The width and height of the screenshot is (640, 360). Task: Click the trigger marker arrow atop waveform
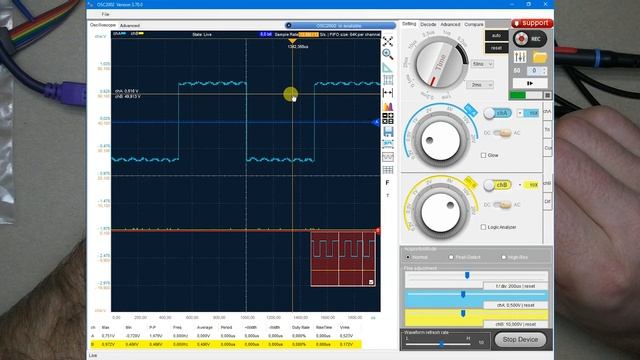pos(292,41)
